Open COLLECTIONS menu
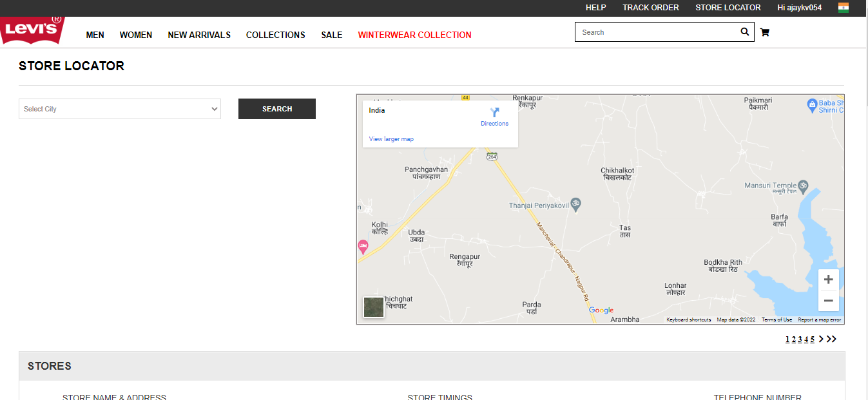Image resolution: width=868 pixels, height=400 pixels. [276, 35]
